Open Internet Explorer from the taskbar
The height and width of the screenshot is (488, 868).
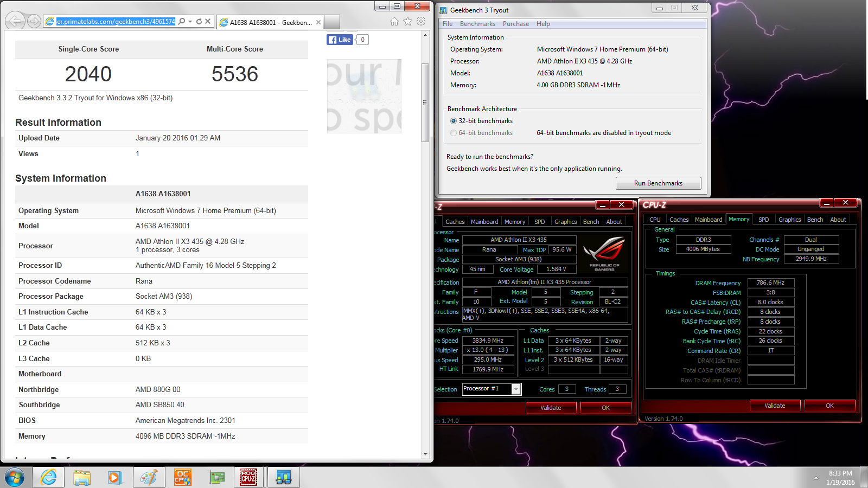click(x=48, y=477)
